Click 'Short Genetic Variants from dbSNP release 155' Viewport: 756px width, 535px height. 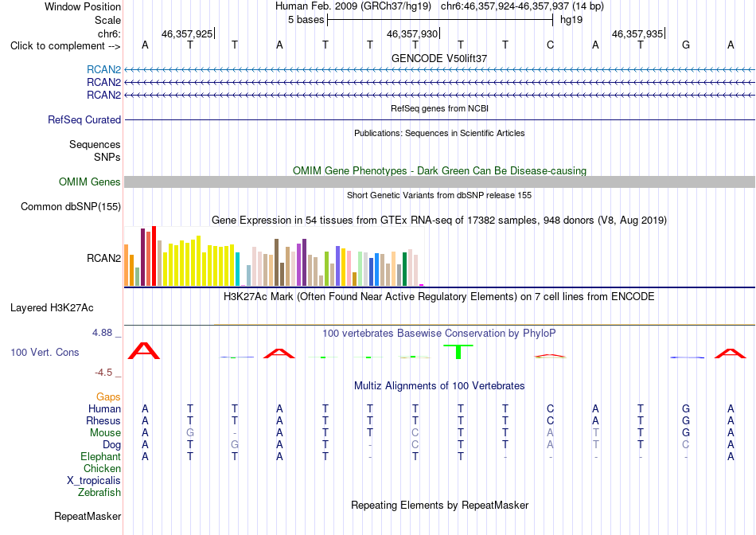point(439,195)
